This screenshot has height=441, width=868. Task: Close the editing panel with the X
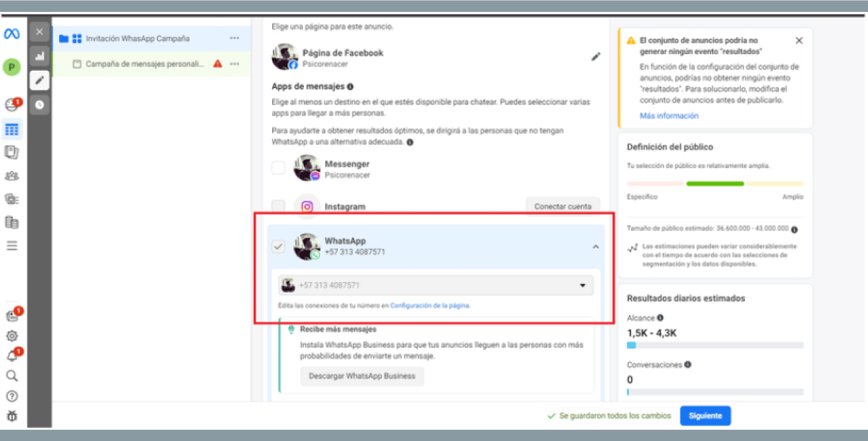tap(39, 32)
